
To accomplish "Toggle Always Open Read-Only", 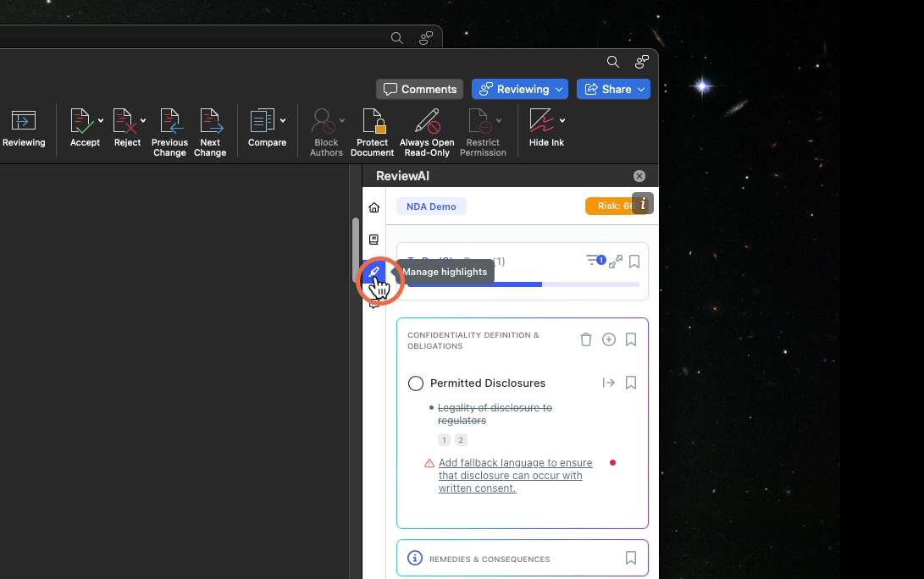I will [x=427, y=133].
